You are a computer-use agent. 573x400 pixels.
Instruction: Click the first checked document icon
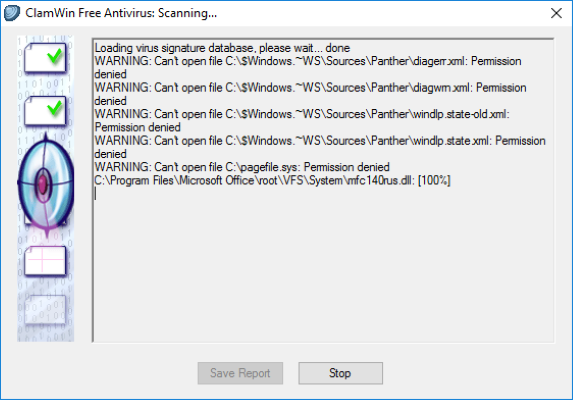[45, 58]
